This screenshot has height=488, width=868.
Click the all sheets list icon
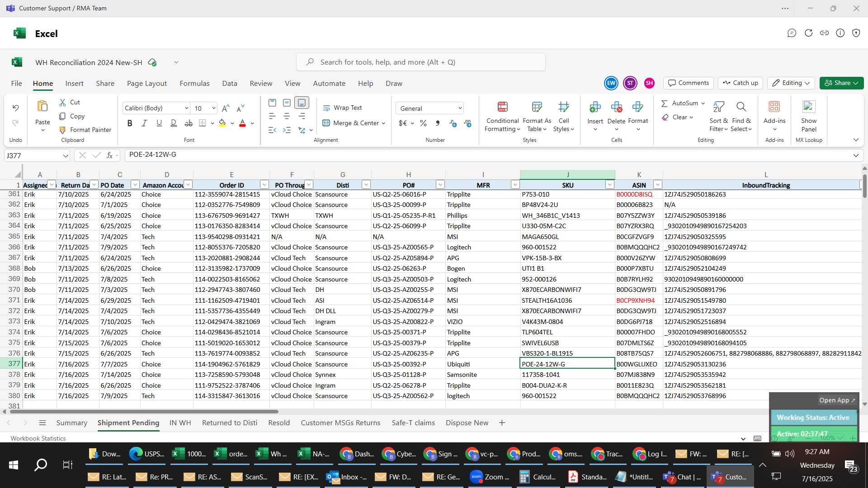pos(42,423)
